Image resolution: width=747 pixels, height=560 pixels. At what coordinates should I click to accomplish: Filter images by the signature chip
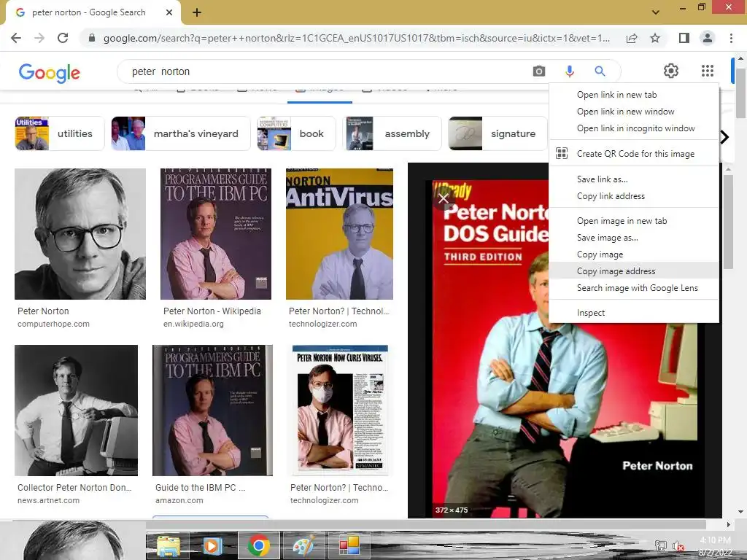[x=498, y=134]
